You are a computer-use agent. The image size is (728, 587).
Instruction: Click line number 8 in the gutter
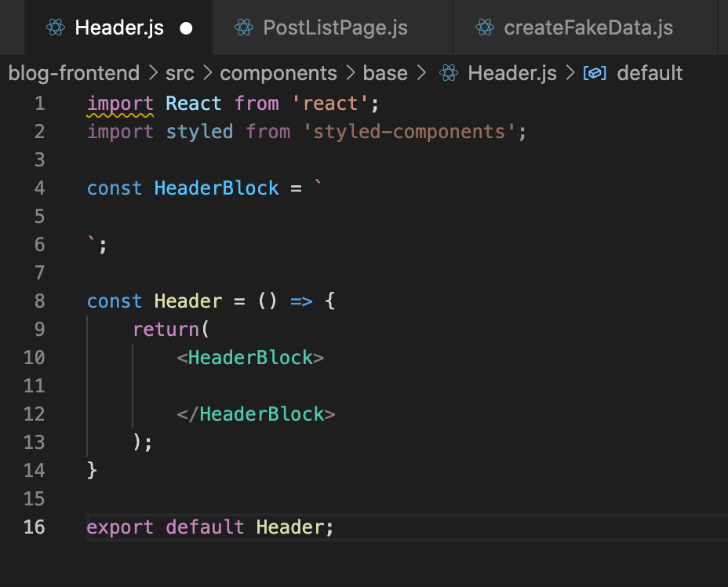click(x=39, y=301)
